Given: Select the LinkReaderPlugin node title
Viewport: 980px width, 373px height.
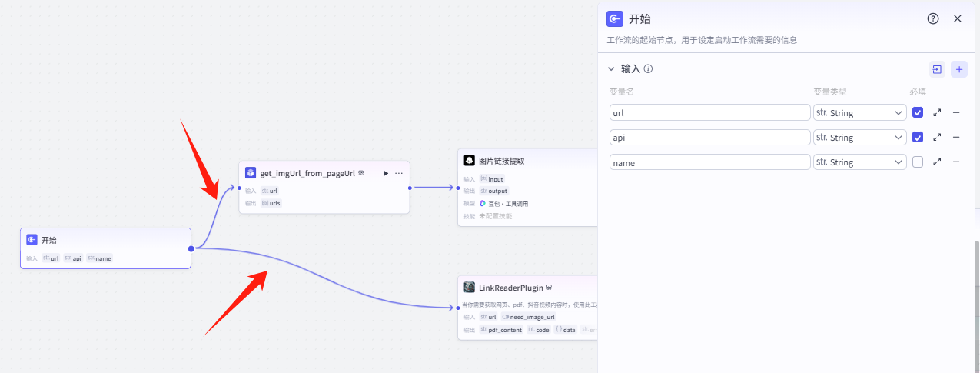Looking at the screenshot, I should coord(510,288).
